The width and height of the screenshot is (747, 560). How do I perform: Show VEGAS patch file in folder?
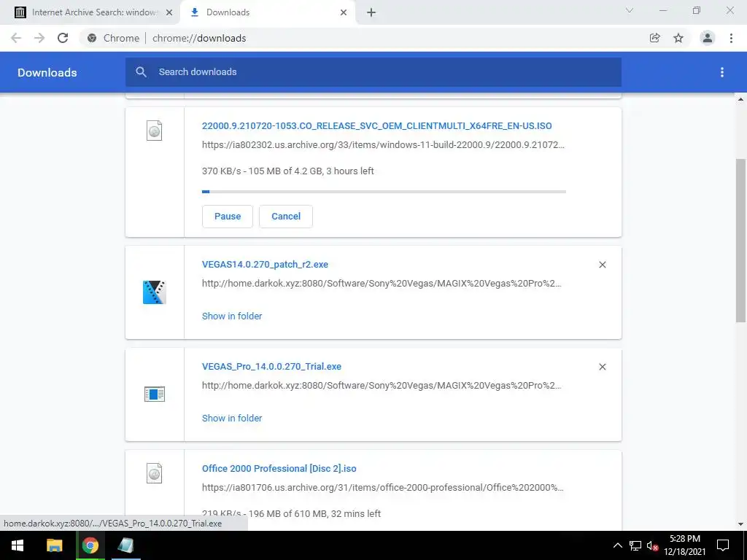tap(232, 316)
